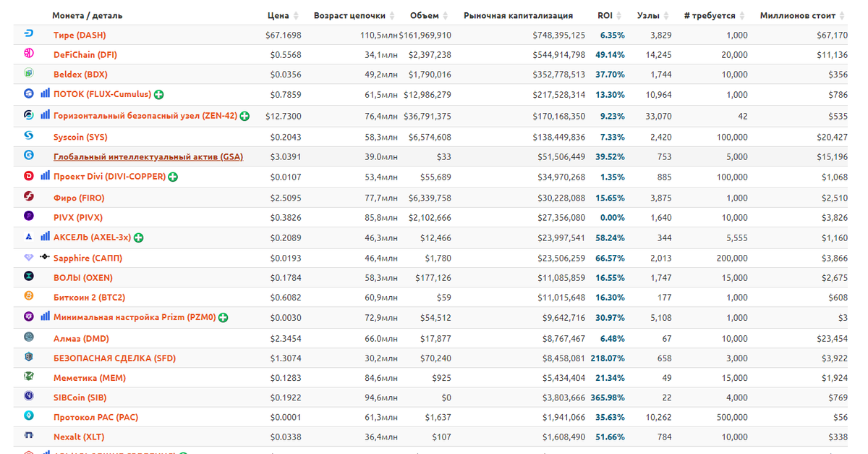Screen dimensions: 868x454
Task: Sort table by Цена column
Action: tap(283, 15)
